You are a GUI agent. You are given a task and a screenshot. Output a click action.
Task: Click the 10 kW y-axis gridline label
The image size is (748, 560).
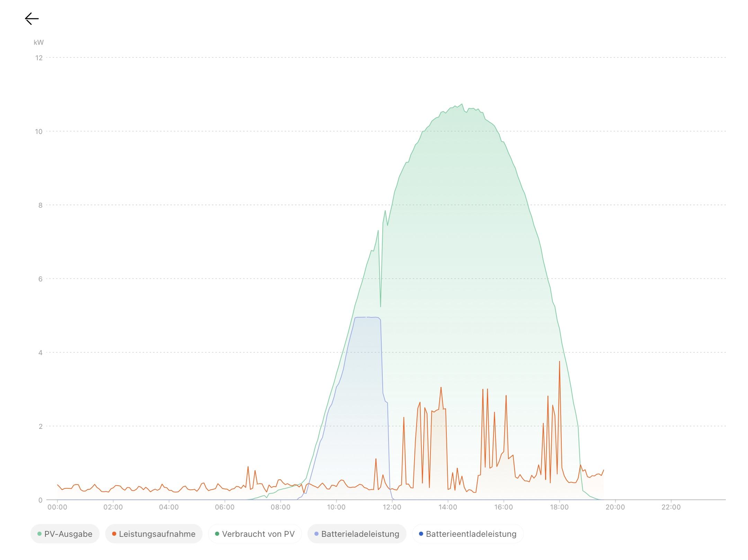39,132
